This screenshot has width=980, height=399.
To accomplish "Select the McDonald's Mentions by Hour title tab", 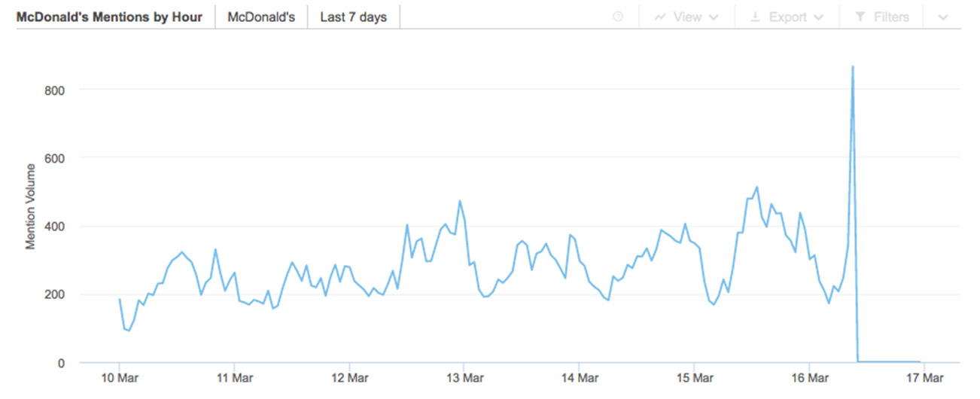I will [109, 17].
